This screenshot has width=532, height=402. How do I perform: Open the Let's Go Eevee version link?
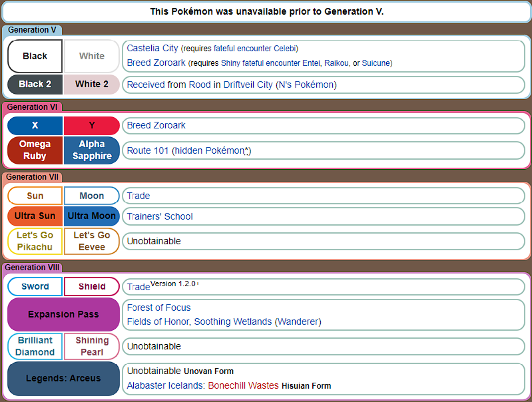[92, 241]
